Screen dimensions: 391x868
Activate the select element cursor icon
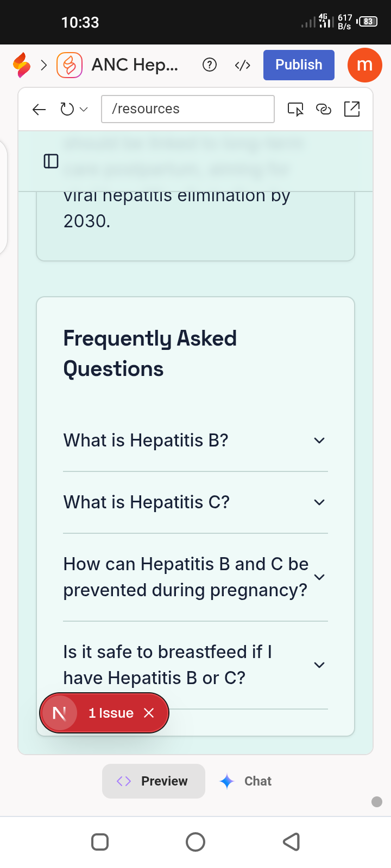[x=295, y=109]
